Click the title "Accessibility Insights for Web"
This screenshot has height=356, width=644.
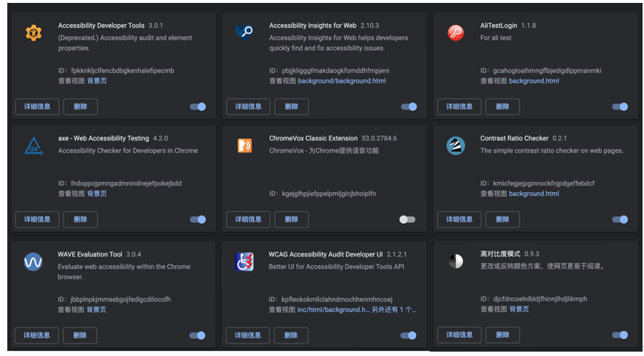313,26
